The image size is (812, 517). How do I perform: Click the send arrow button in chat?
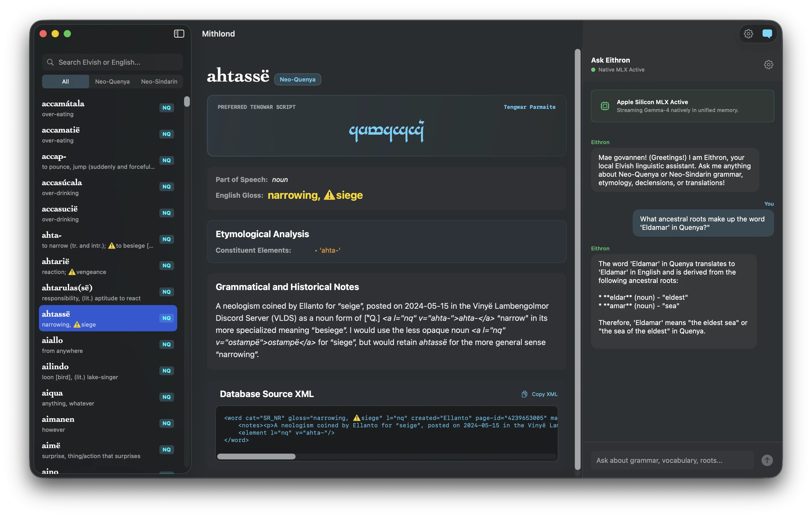tap(767, 460)
